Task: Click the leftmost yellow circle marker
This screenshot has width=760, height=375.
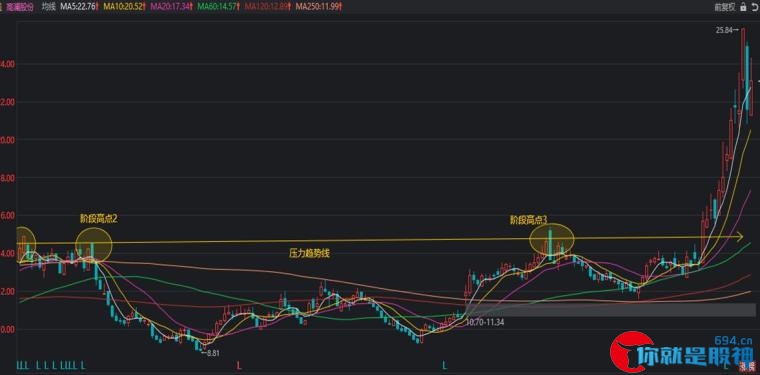Action: pos(25,244)
